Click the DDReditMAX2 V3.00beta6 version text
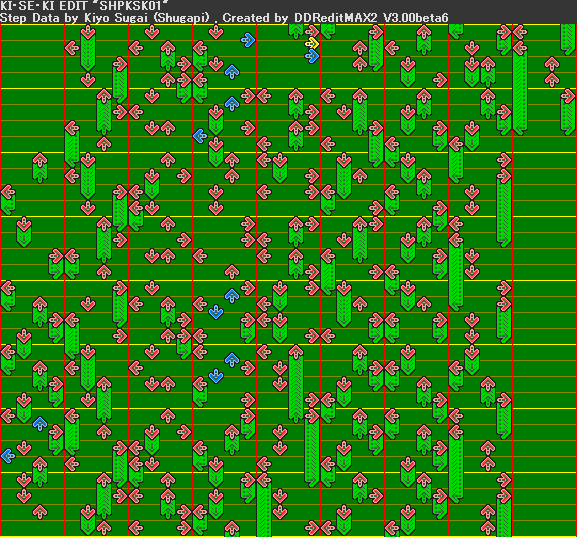Image resolution: width=577 pixels, height=537 pixels. tap(371, 18)
